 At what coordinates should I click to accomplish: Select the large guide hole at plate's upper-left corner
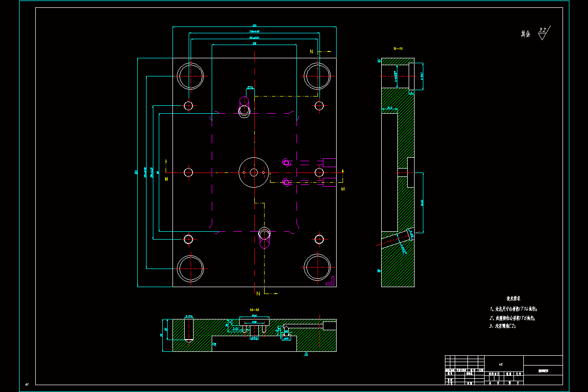(x=191, y=76)
